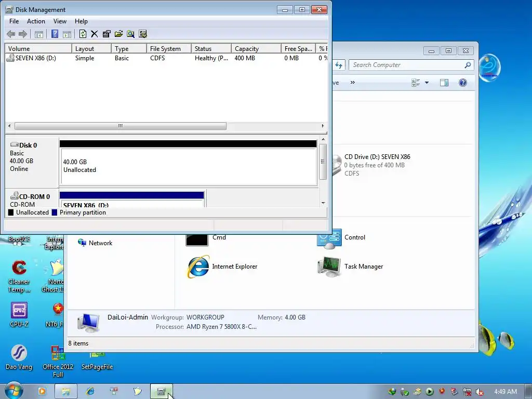Click the Primary partition blue legend swatch
532x399 pixels.
coord(54,212)
